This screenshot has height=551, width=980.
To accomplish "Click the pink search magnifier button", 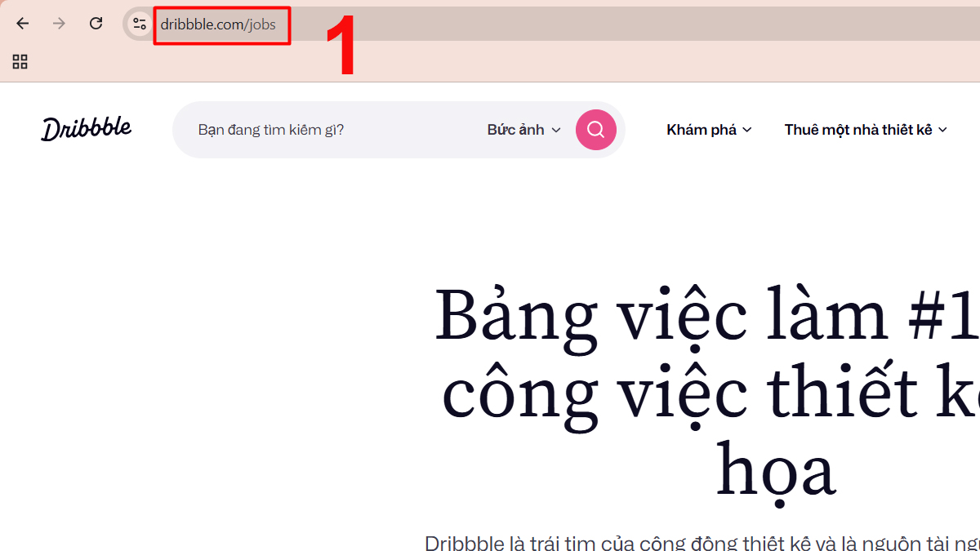I will pyautogui.click(x=596, y=130).
